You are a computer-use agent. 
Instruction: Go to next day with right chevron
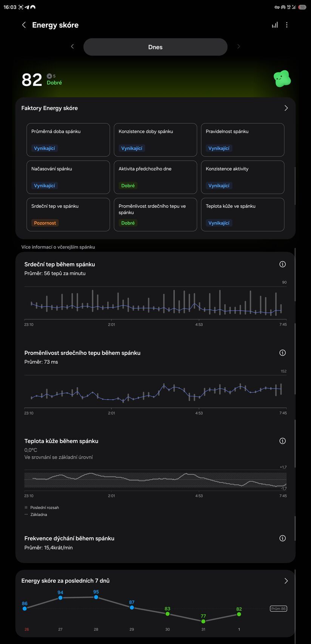click(239, 46)
